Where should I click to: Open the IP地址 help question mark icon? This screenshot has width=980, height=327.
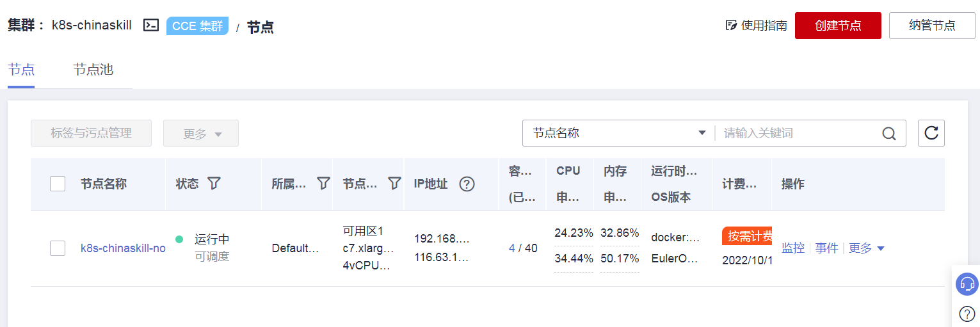(x=467, y=184)
